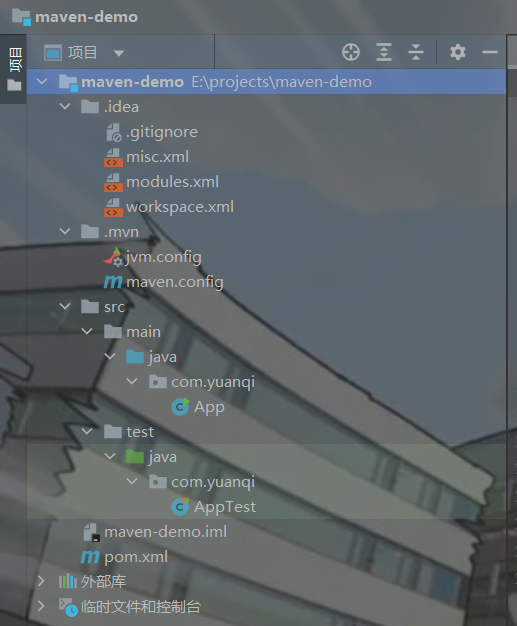Viewport: 517px width, 626px height.
Task: Select the maven.config Maven icon
Action: coord(113,282)
